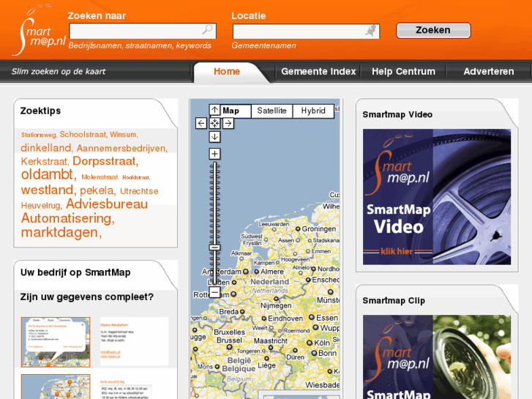This screenshot has width=532, height=399.
Task: Click the map popup thumbnail under 'gegevens compleet'
Action: click(56, 342)
